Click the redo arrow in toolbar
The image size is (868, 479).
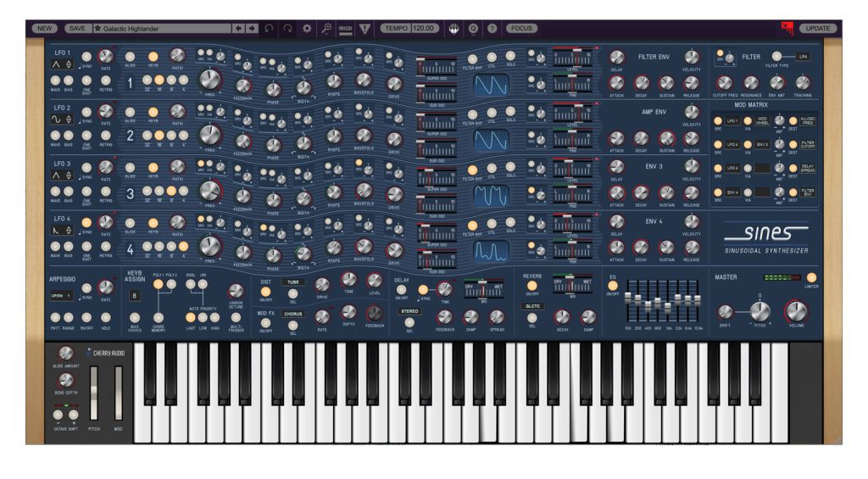coord(288,28)
